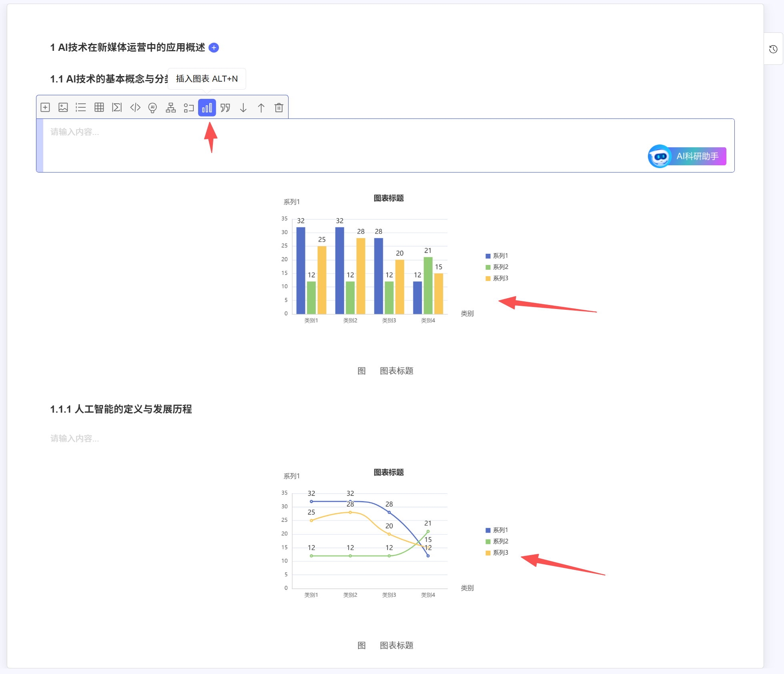784x674 pixels.
Task: Open the AI lightbulb tool
Action: (152, 107)
